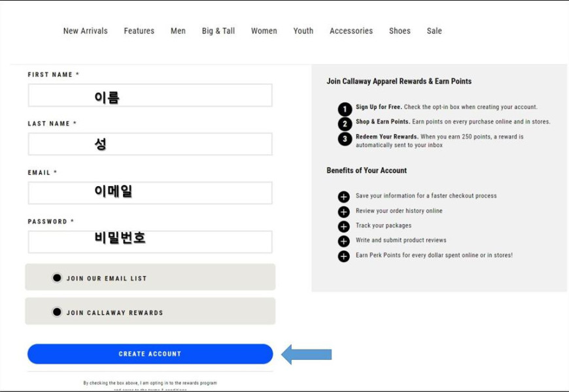This screenshot has width=569, height=392.
Task: Open the Youth category
Action: 303,31
